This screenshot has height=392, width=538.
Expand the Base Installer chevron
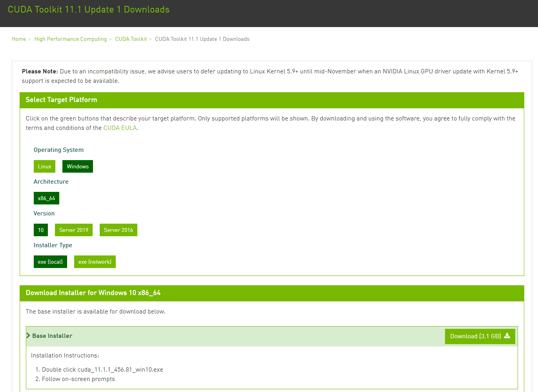tap(28, 335)
